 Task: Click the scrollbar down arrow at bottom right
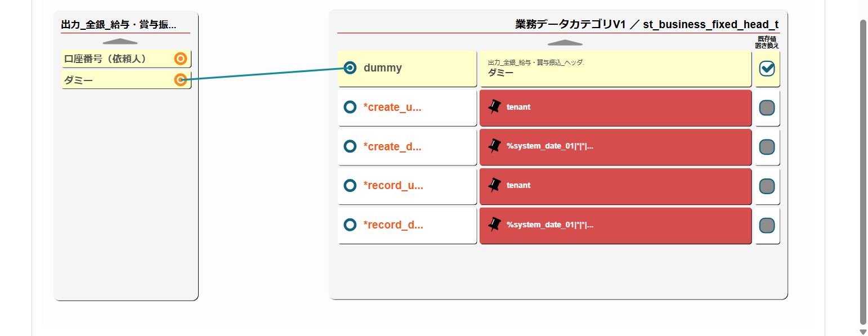[863, 331]
